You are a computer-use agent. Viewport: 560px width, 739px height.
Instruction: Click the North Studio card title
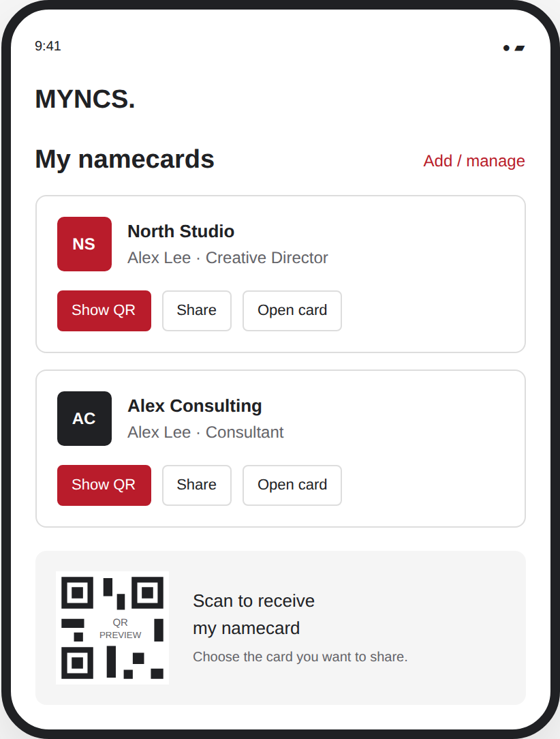coord(181,231)
